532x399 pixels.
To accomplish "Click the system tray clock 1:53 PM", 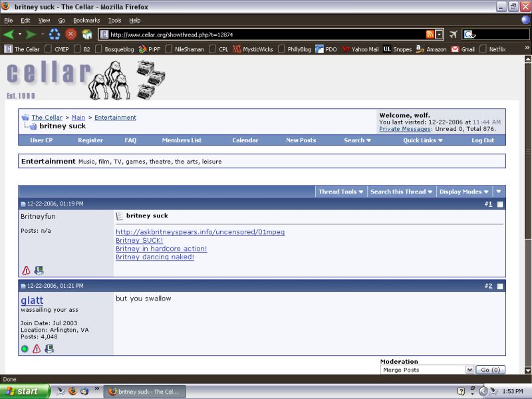I will (x=513, y=392).
